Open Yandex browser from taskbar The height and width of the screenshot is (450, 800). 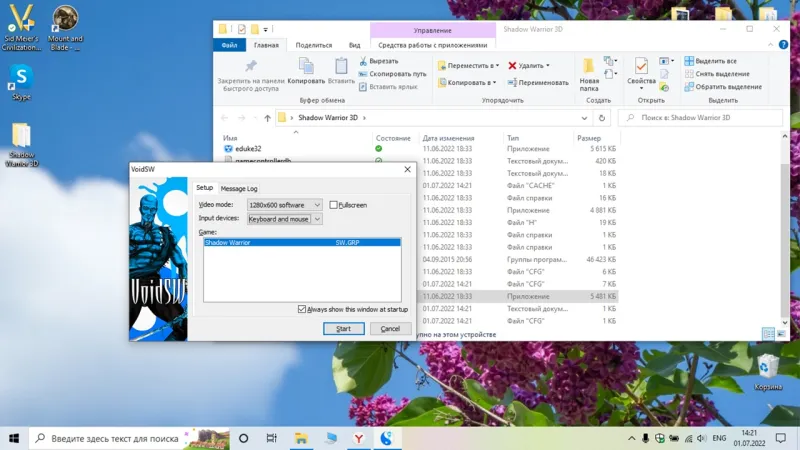[359, 438]
